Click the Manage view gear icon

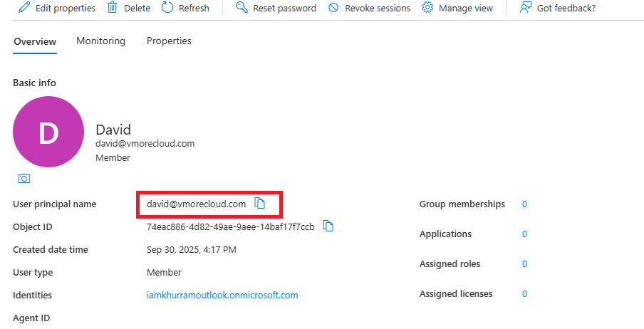pos(427,8)
